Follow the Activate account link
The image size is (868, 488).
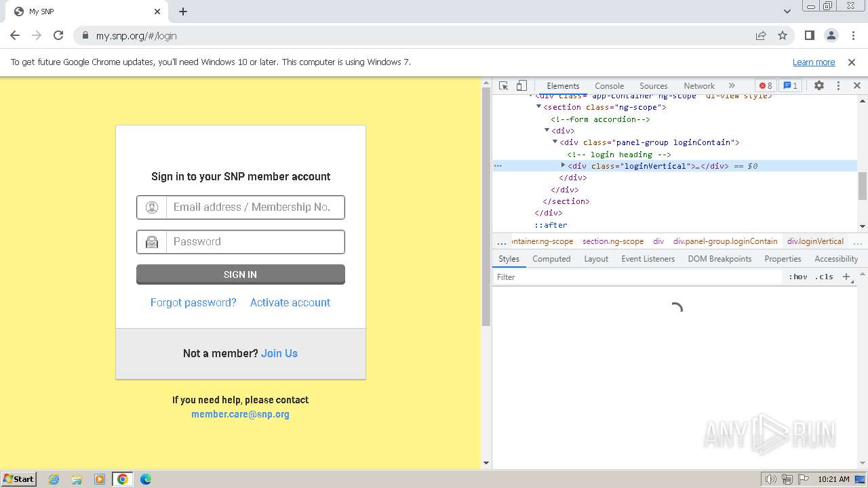click(290, 302)
